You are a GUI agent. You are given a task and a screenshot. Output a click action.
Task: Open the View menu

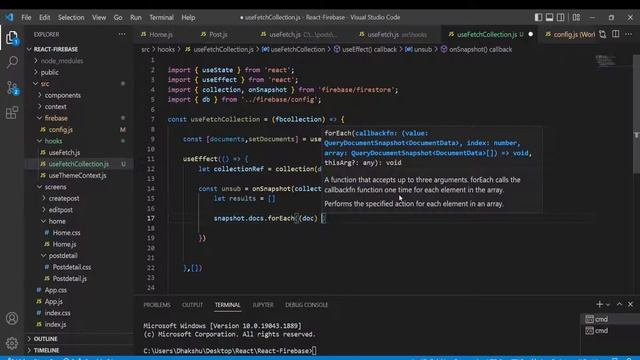[99, 18]
